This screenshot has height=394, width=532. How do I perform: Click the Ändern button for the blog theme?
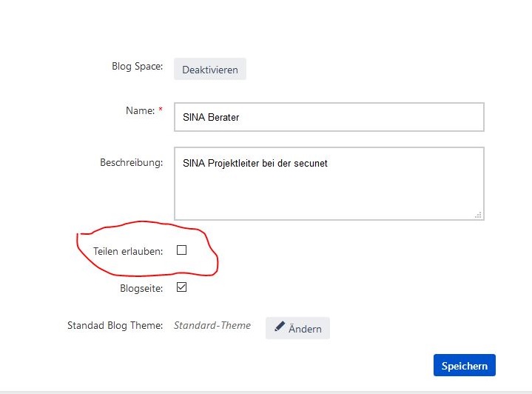297,328
